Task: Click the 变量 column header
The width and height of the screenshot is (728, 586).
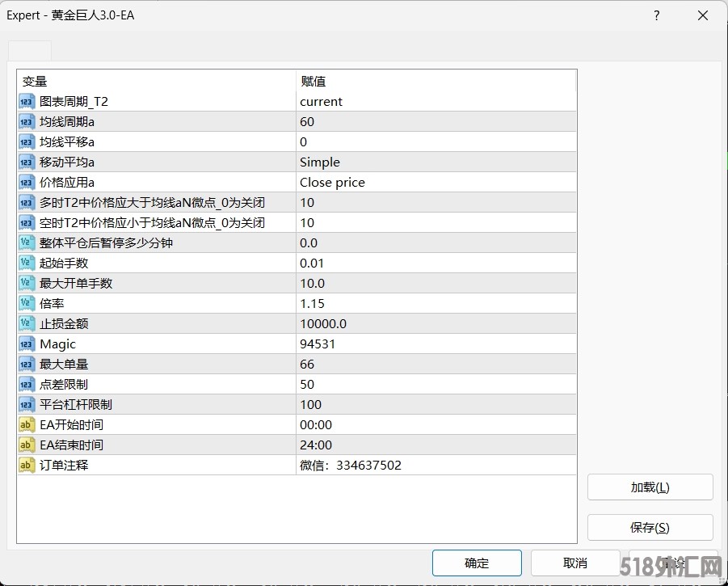Action: click(157, 82)
